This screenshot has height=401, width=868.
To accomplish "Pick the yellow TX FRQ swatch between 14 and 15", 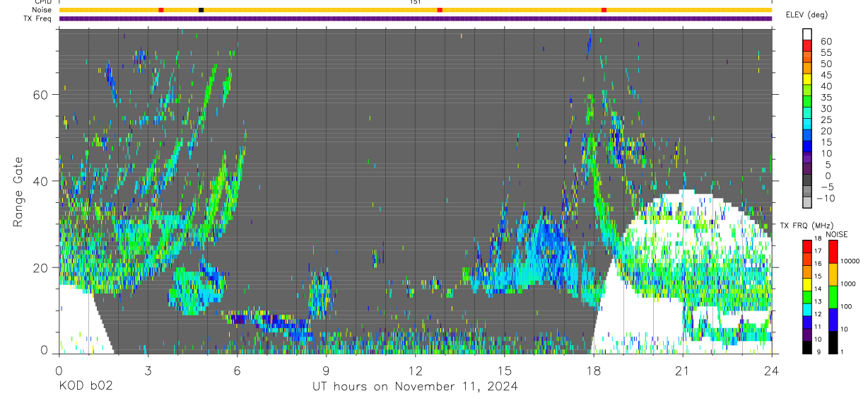I will point(807,284).
